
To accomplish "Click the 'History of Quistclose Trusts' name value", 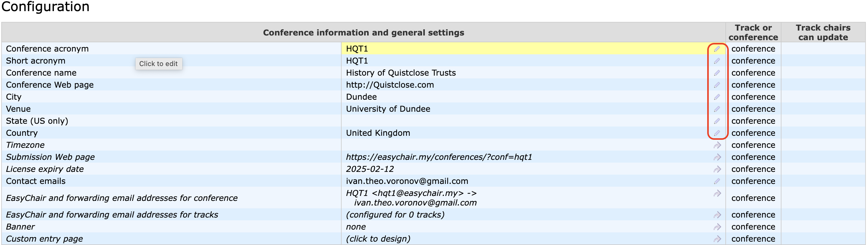I will [x=401, y=73].
